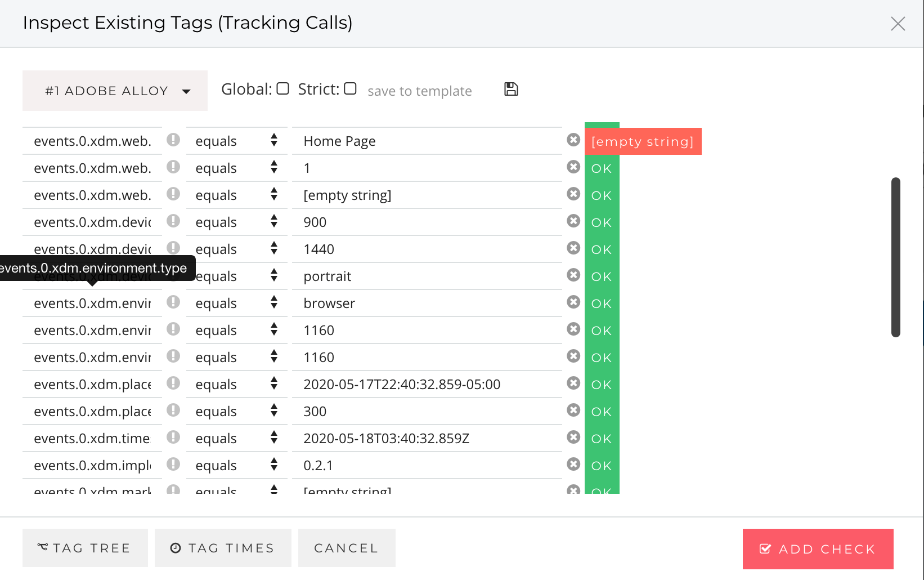Screen dimensions: 924x580
Task: Click info icon on the 900 row
Action: tap(173, 221)
